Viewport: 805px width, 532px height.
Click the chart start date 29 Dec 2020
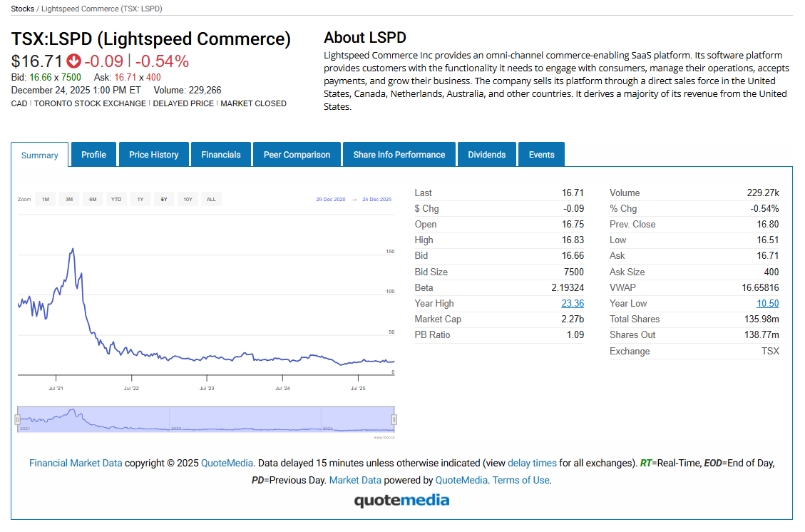[x=331, y=200]
